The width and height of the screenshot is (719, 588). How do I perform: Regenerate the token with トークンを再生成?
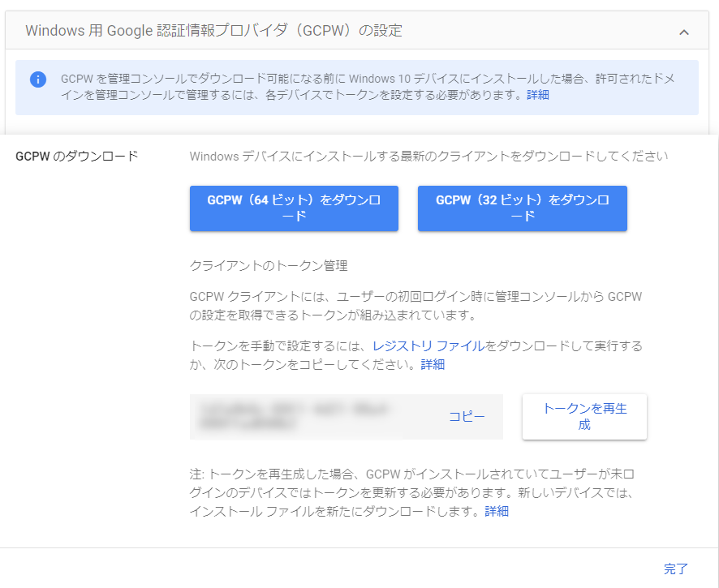coord(583,416)
